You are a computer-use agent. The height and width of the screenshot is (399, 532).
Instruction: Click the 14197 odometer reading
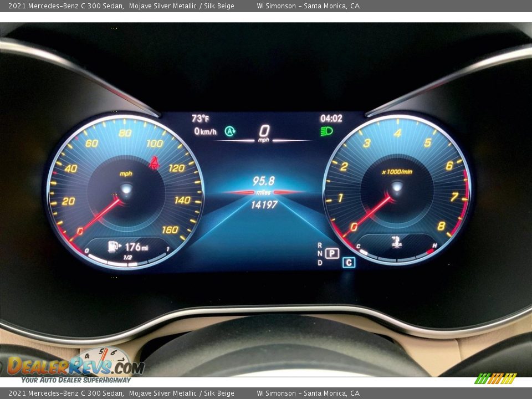264,205
